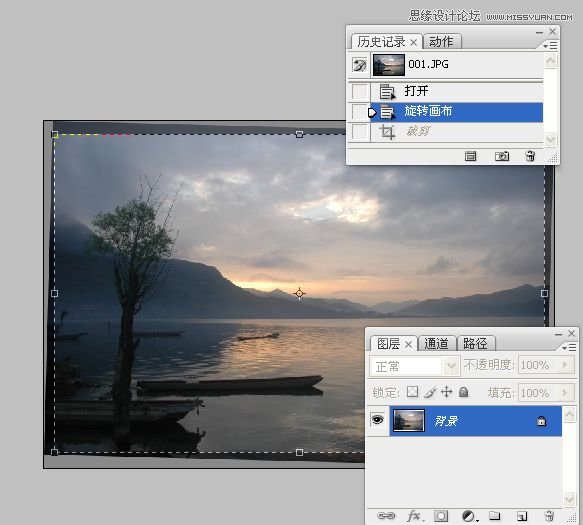583x525 pixels.
Task: Switch to the 图层 tab
Action: pyautogui.click(x=388, y=344)
